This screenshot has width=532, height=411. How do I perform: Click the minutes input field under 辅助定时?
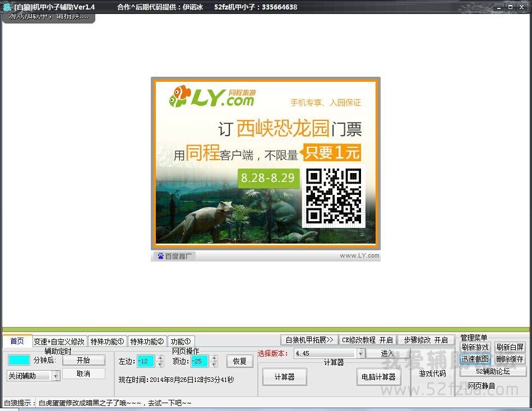click(x=18, y=360)
